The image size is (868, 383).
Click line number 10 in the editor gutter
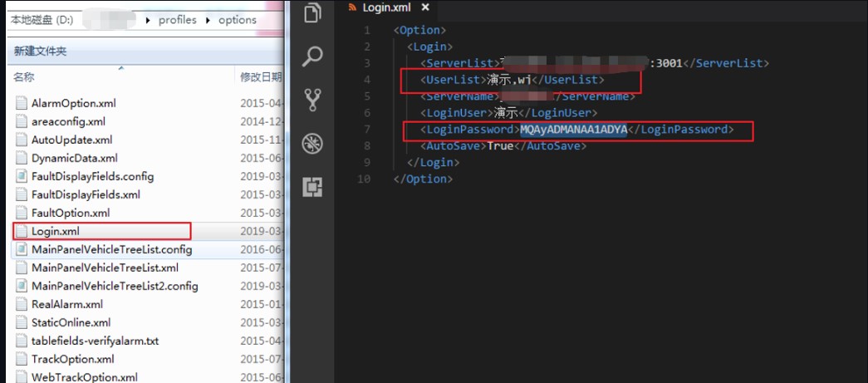point(365,179)
